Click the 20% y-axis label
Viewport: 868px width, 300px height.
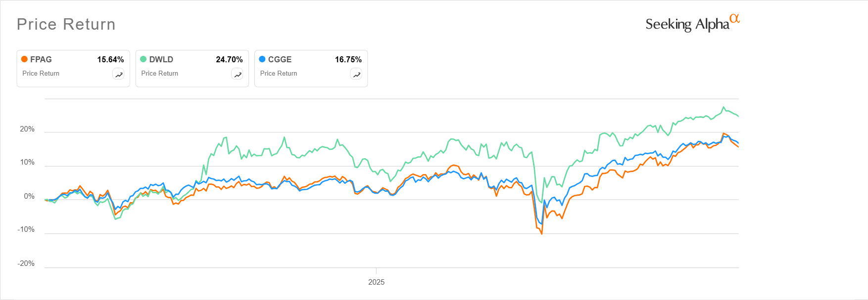27,129
